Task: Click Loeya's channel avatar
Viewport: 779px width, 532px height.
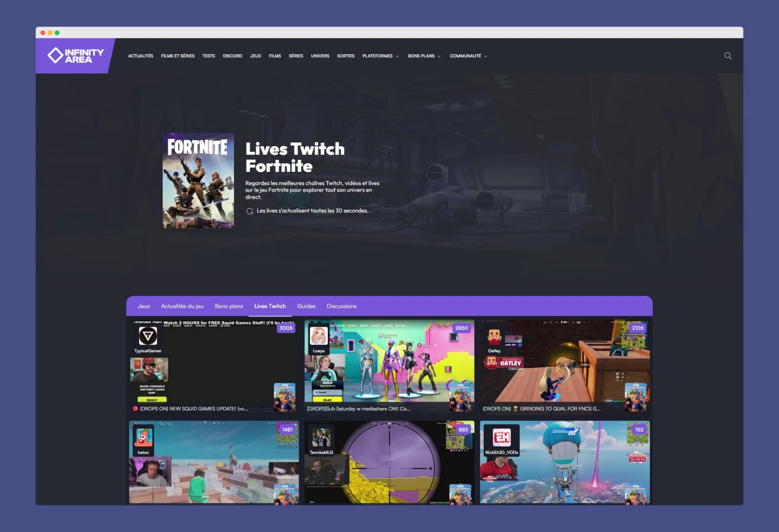Action: (319, 336)
